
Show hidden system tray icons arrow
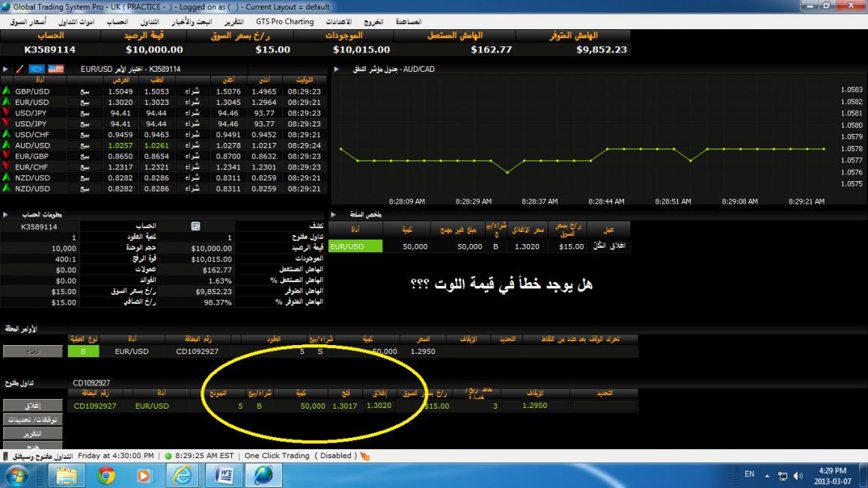767,476
